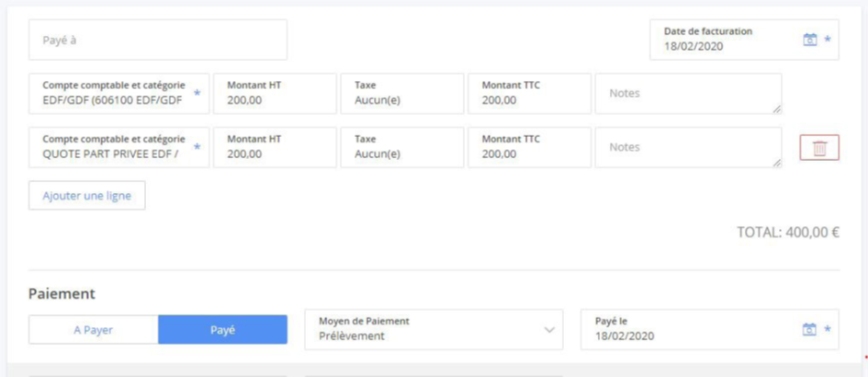Edit Montant HT in the EDF/GDF row
868x377 pixels.
(275, 94)
